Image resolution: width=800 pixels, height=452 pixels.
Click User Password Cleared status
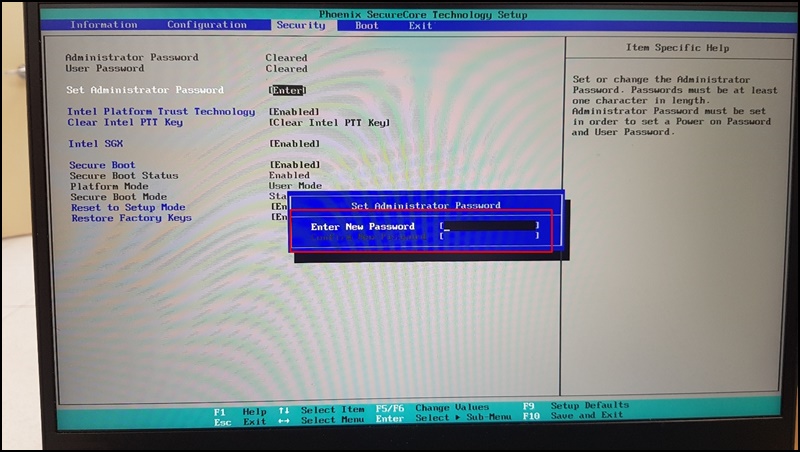(286, 68)
